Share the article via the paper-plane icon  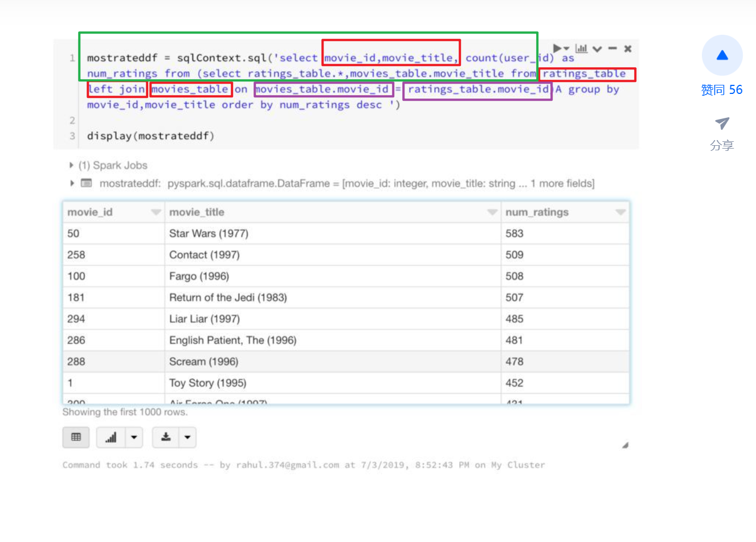tap(722, 123)
